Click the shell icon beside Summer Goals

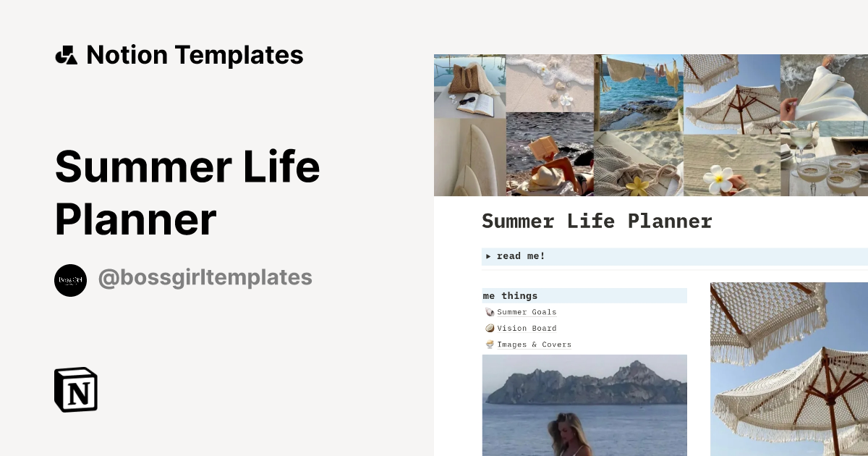[x=490, y=312]
